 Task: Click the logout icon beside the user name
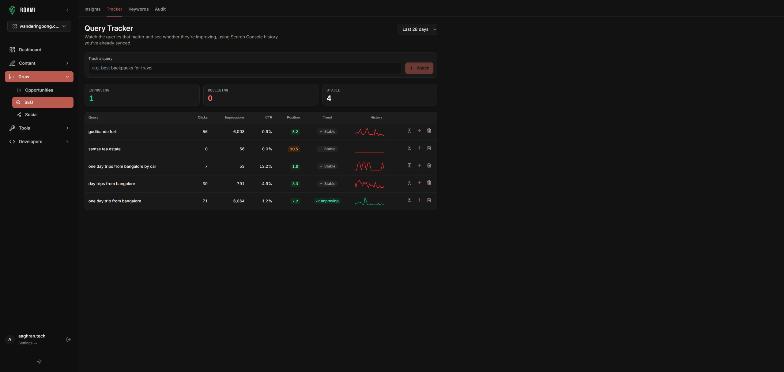(x=68, y=340)
